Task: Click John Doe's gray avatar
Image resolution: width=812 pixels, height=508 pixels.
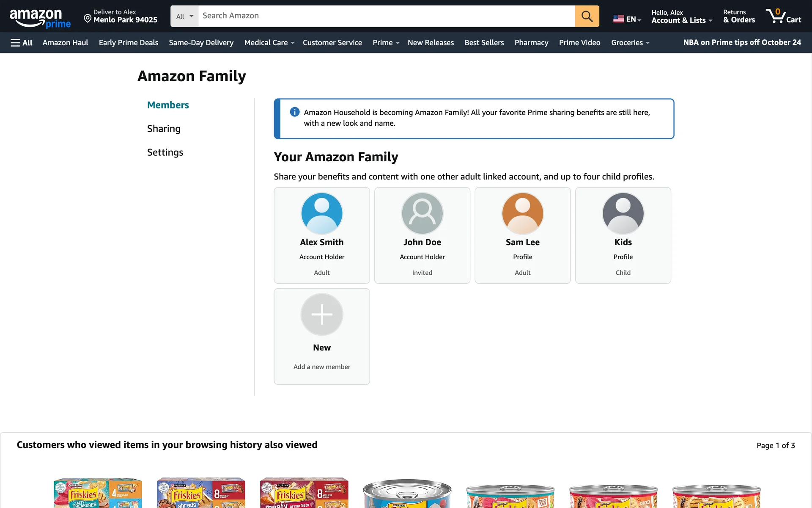Action: [422, 213]
